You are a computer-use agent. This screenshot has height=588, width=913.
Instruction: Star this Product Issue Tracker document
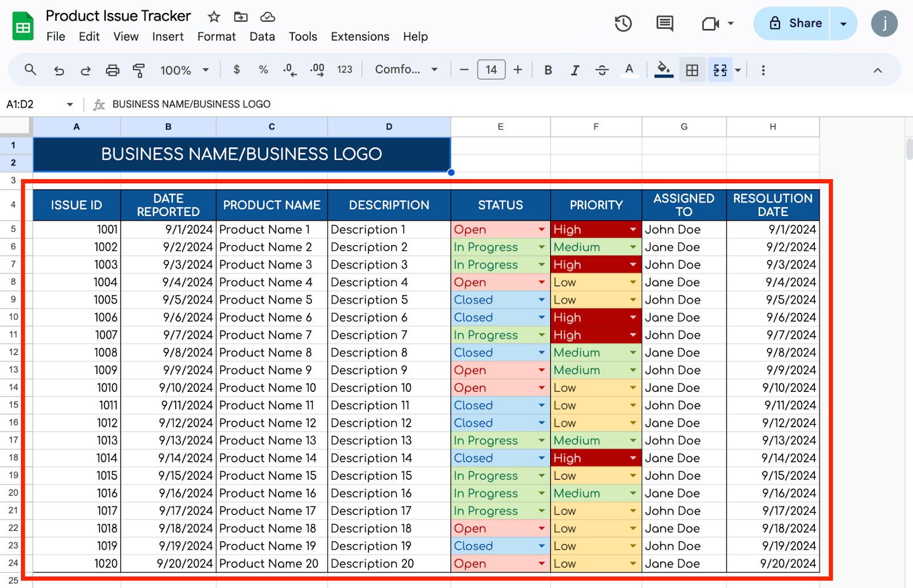tap(214, 17)
